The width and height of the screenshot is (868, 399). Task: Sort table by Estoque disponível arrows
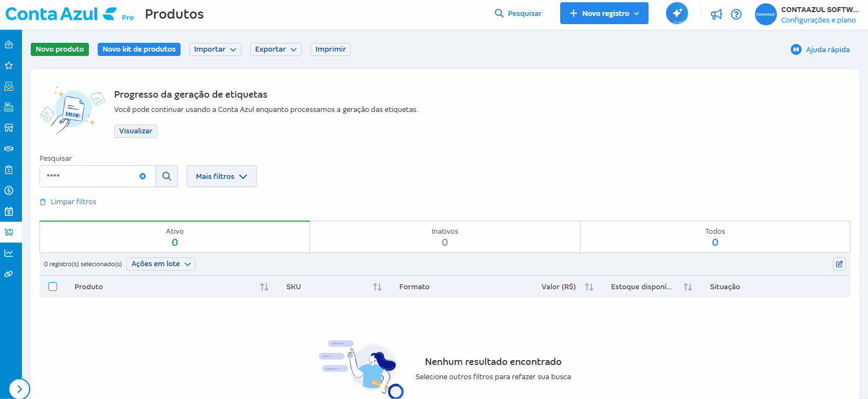point(688,287)
